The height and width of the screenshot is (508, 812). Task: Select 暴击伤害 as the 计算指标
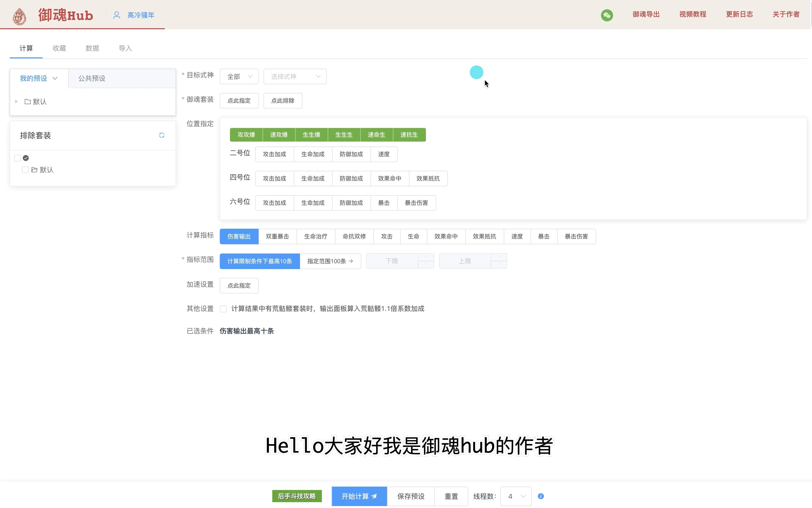576,236
